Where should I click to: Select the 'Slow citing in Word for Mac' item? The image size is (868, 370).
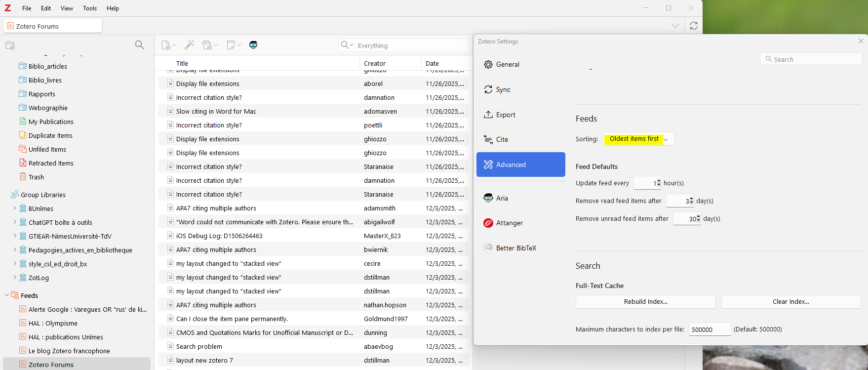click(x=314, y=111)
